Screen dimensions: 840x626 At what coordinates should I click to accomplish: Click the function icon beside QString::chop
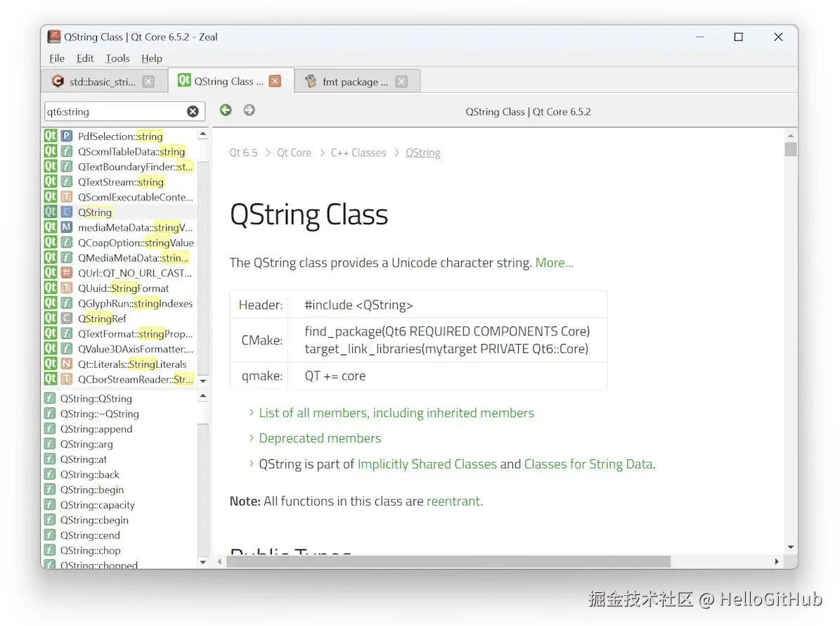point(50,551)
